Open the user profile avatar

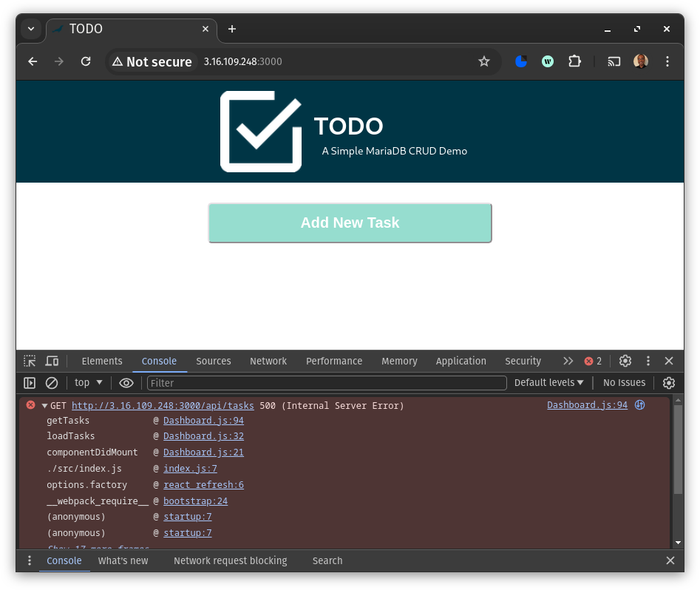pyautogui.click(x=641, y=61)
